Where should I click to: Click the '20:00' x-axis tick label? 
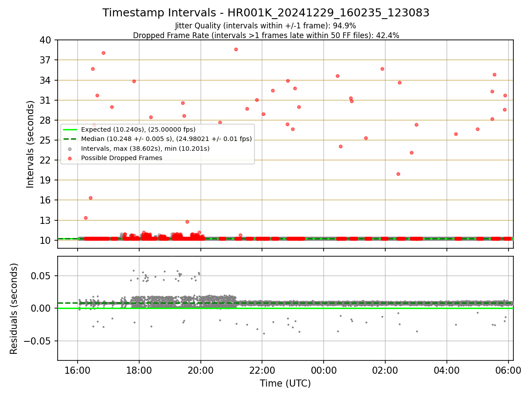(x=201, y=370)
